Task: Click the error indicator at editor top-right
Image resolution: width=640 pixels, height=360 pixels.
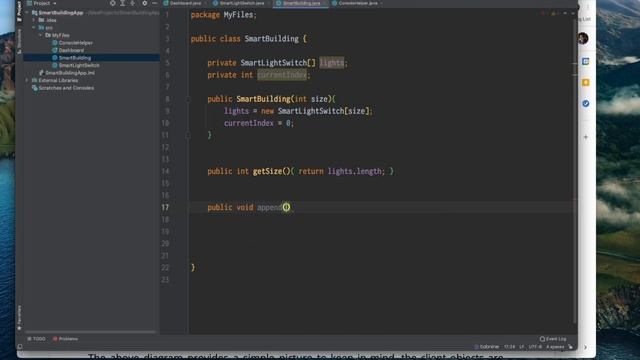Action: (543, 13)
